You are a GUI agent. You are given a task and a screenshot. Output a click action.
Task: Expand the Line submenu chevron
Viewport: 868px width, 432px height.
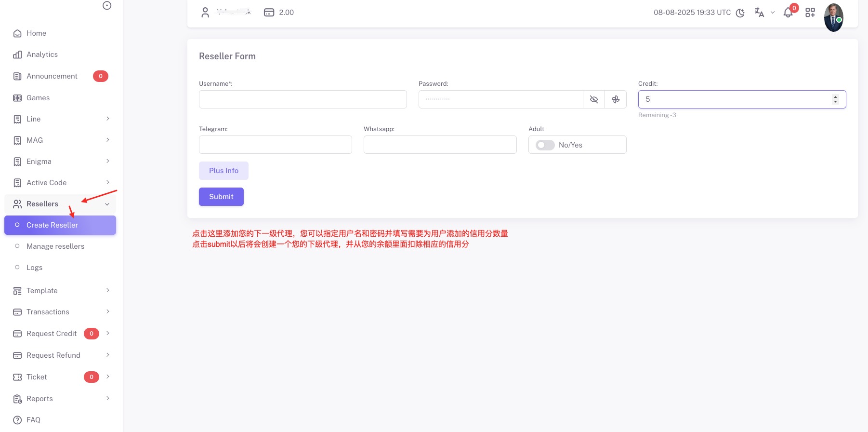click(x=108, y=119)
